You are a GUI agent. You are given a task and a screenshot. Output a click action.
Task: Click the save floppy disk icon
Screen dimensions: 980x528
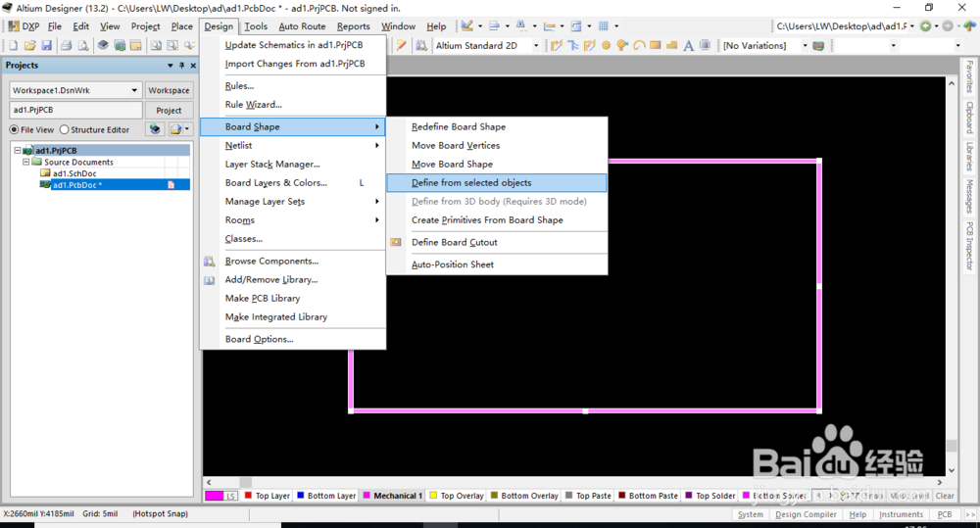(x=46, y=45)
